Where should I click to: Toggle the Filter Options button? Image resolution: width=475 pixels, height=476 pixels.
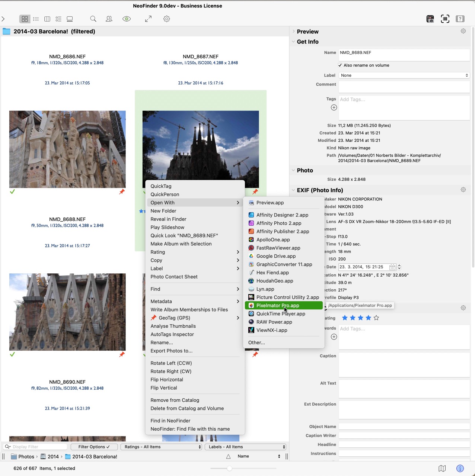tap(94, 447)
